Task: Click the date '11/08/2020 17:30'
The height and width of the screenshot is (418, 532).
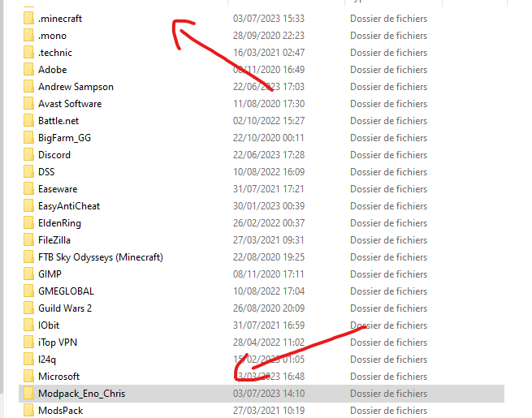Action: point(269,104)
